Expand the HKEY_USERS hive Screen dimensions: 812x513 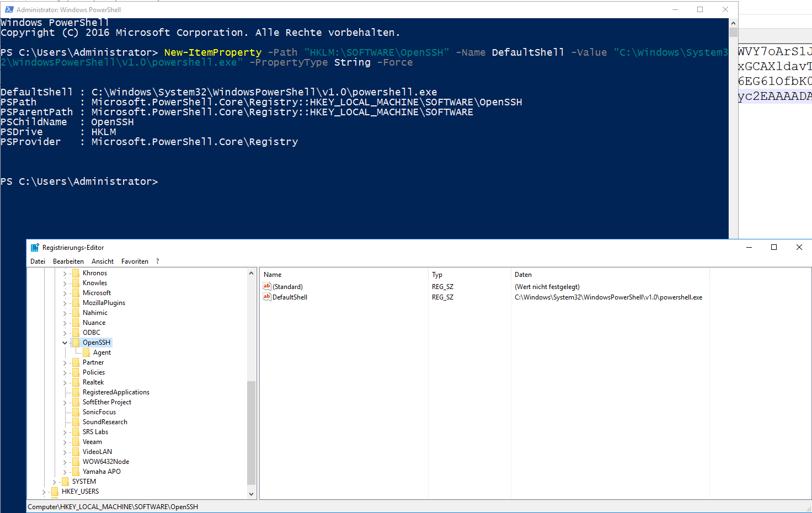[x=44, y=492]
